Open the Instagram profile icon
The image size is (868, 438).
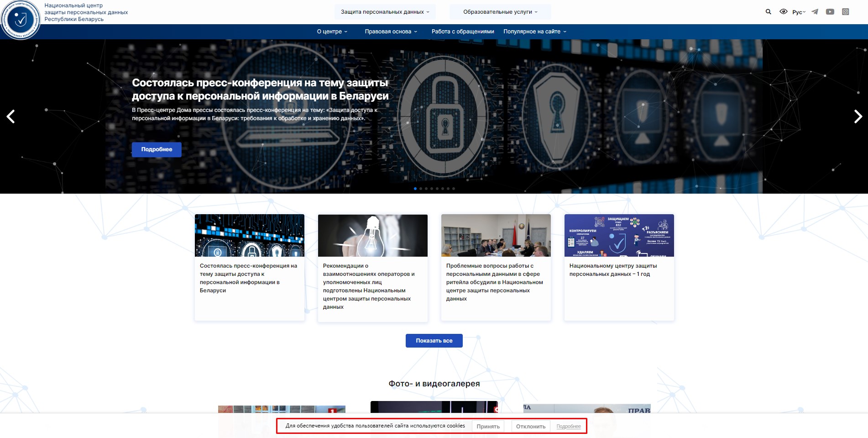[x=845, y=12]
